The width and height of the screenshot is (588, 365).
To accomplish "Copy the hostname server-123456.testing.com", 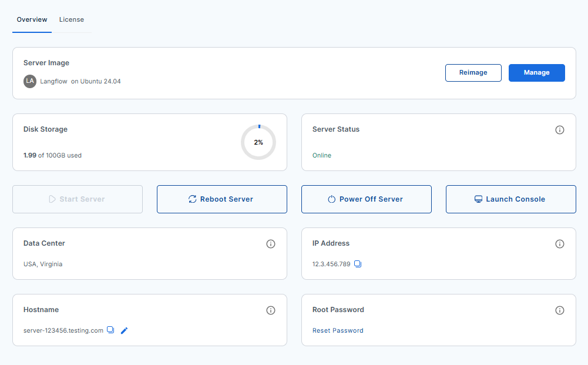I will (110, 330).
